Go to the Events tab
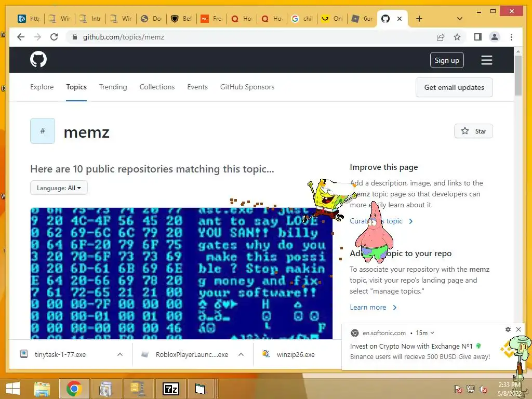 pos(197,87)
